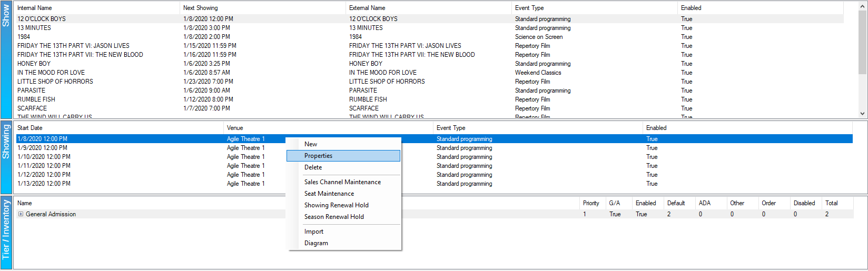Click the Show panel's scroll up arrow
The image size is (868, 271).
point(862,6)
